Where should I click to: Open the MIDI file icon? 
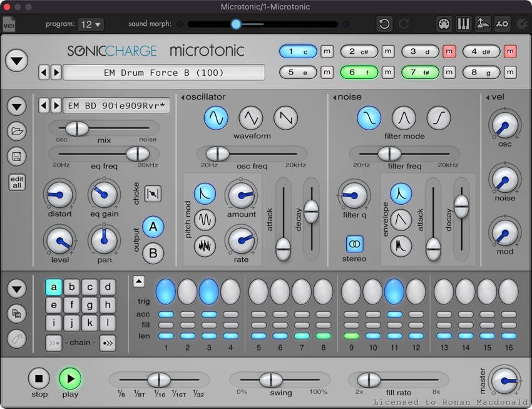click(9, 24)
